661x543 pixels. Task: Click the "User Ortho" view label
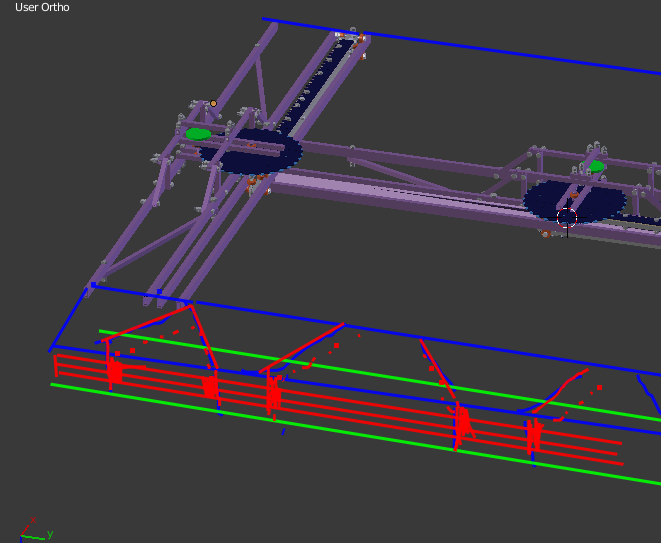click(42, 7)
